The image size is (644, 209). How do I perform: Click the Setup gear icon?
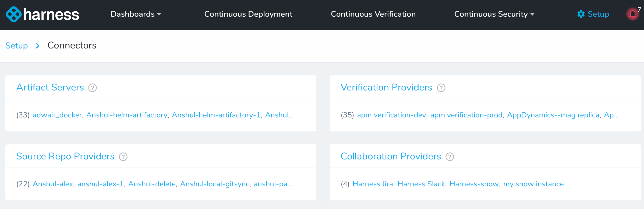581,14
